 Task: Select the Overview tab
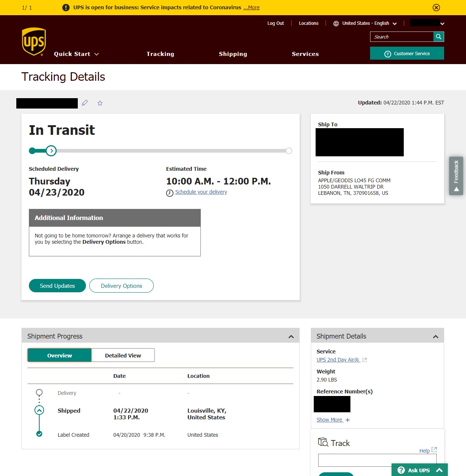[59, 355]
